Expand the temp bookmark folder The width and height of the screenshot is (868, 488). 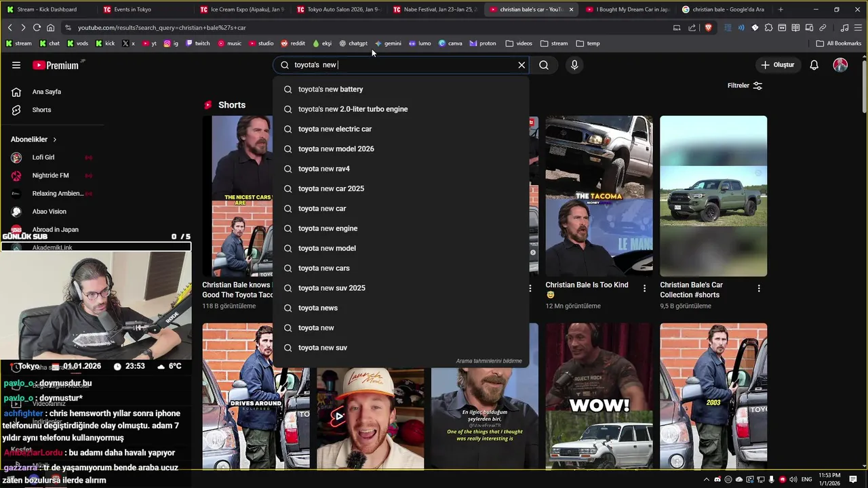pos(588,43)
